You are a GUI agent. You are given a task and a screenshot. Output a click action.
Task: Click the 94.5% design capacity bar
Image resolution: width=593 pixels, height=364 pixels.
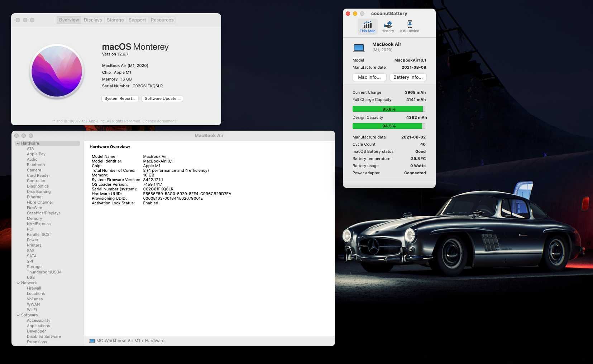click(389, 126)
